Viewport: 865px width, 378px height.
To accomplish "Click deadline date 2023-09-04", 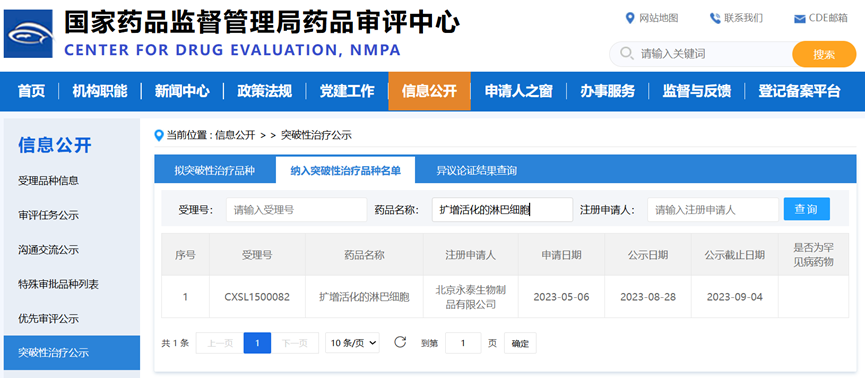I will 734,297.
